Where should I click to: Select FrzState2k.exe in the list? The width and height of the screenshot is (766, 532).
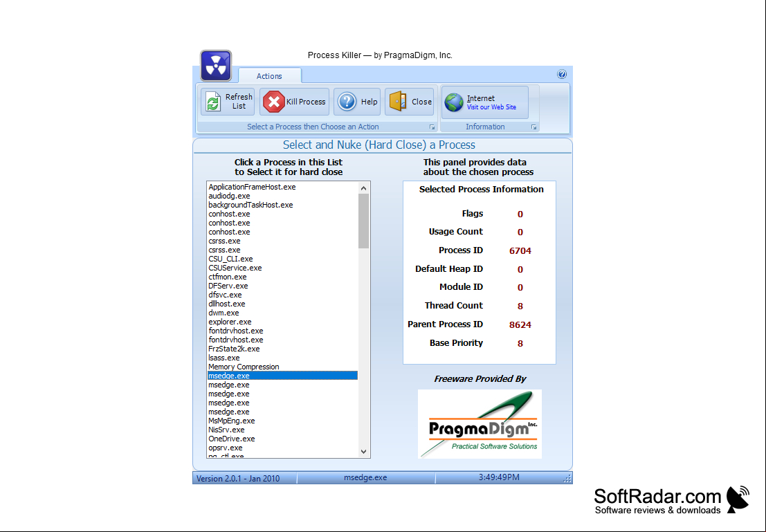pos(282,349)
